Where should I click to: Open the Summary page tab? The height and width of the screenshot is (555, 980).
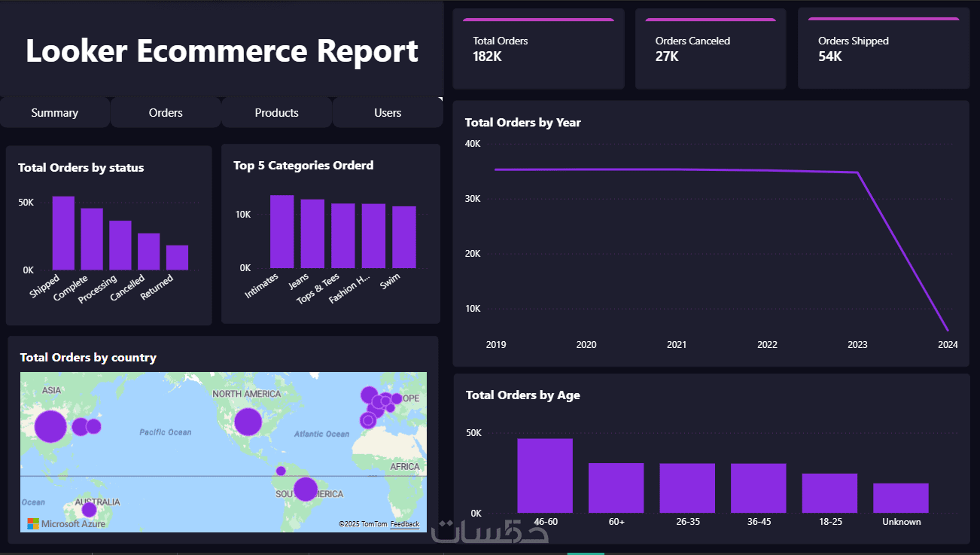tap(55, 113)
